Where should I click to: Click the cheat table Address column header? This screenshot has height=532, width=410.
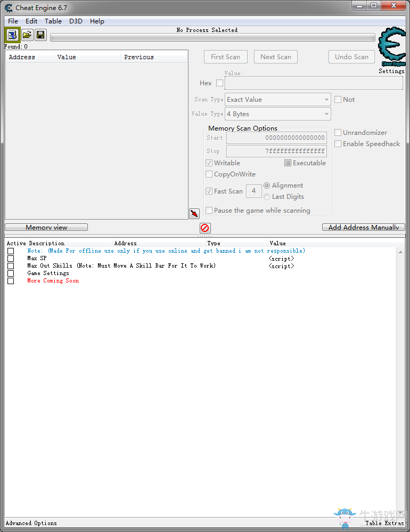pyautogui.click(x=159, y=243)
